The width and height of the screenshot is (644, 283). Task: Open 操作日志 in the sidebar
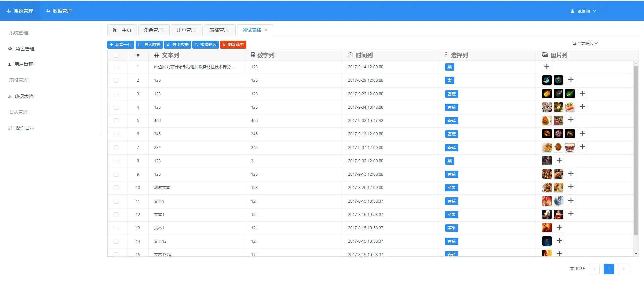point(21,128)
